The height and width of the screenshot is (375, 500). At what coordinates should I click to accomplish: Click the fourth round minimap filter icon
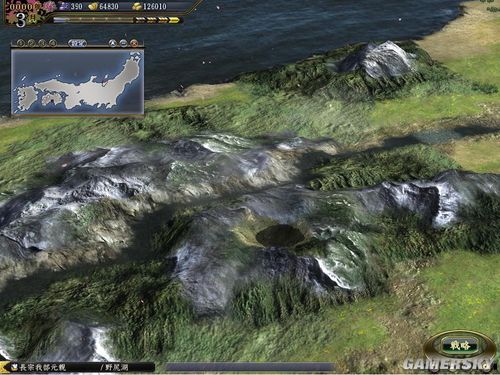pos(53,43)
